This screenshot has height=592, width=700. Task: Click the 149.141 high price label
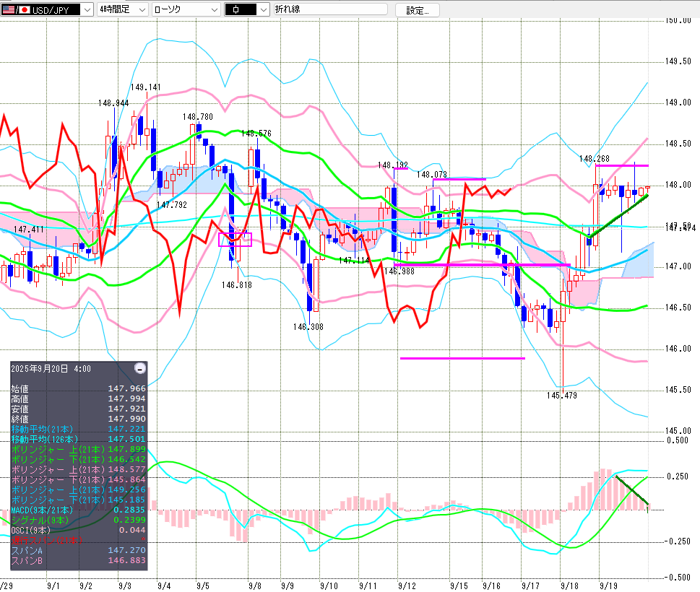(x=145, y=87)
